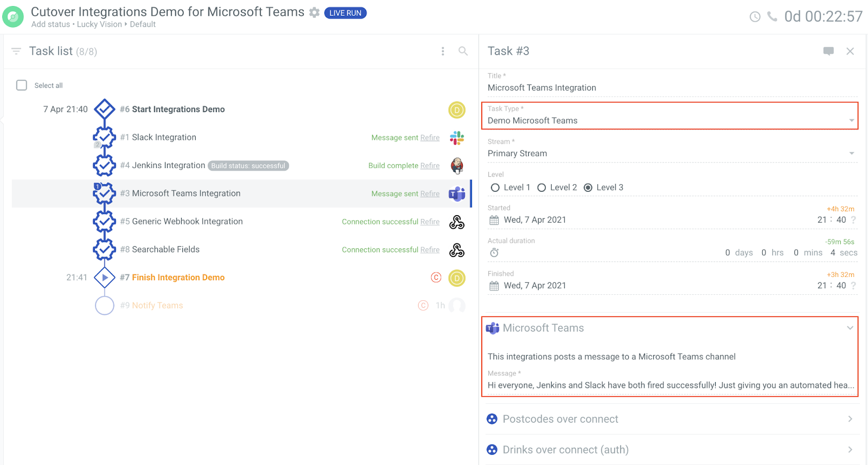The width and height of the screenshot is (868, 465).
Task: Click the phone icon in header
Action: coord(772,17)
